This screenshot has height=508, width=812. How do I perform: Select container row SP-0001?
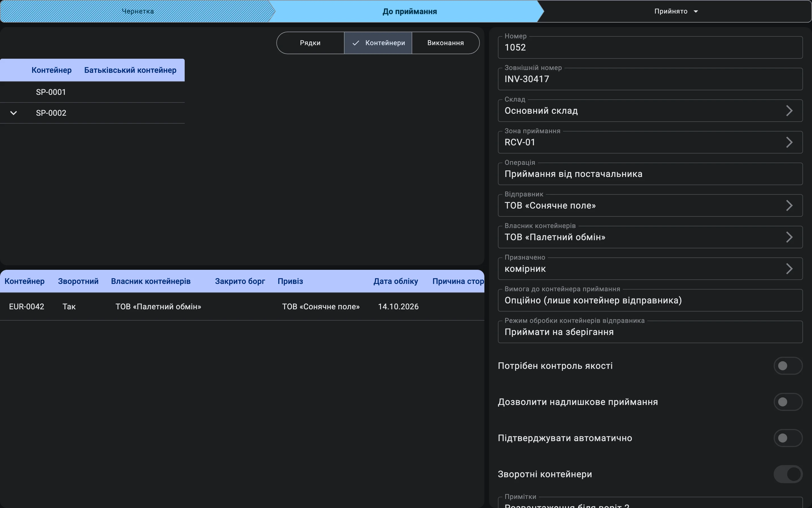click(x=92, y=92)
